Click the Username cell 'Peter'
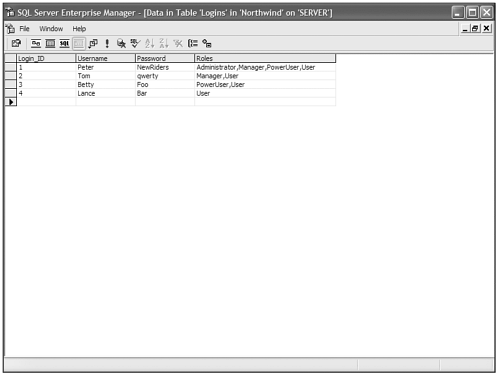This screenshot has height=375, width=499. tap(105, 67)
